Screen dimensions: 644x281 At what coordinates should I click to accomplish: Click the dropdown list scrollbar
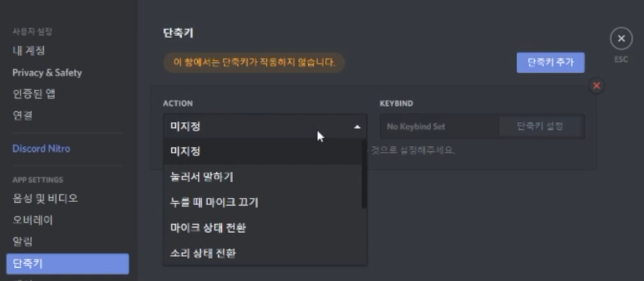(364, 174)
